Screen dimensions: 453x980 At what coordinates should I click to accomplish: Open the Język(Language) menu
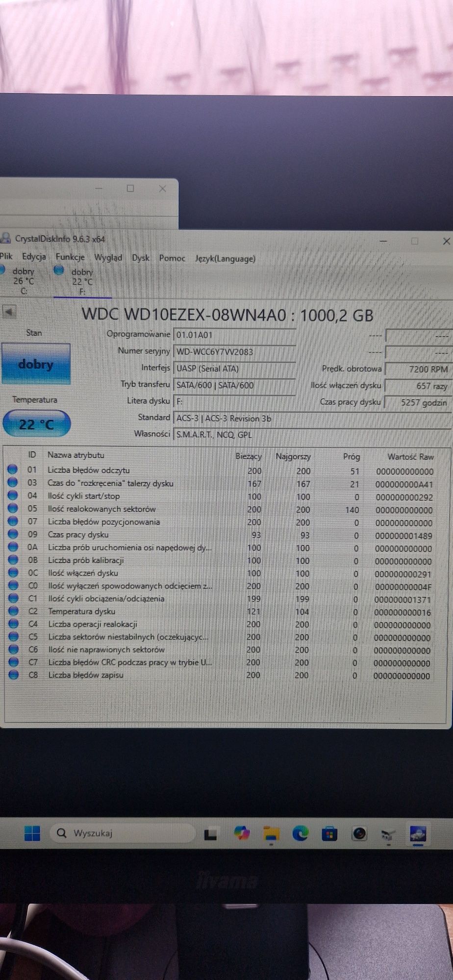(225, 259)
